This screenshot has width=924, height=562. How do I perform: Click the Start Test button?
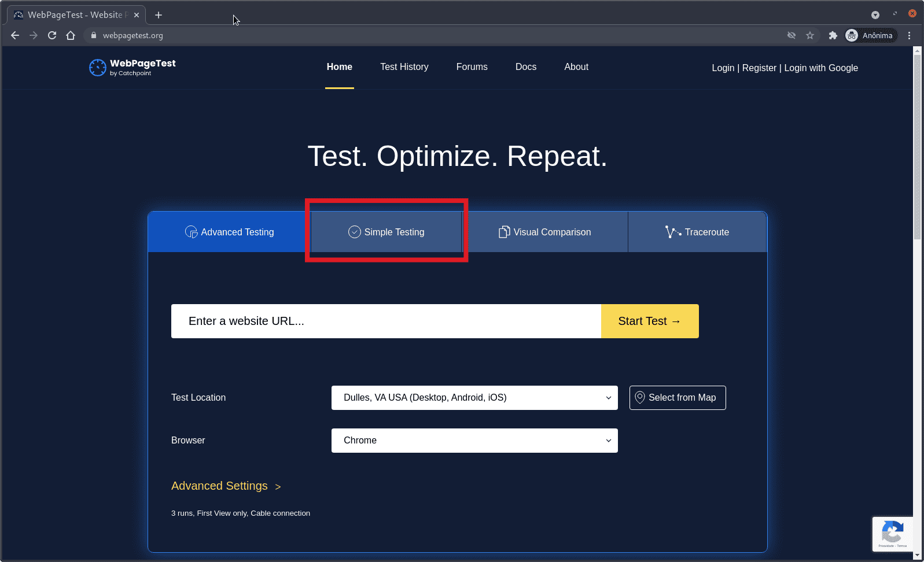coord(650,321)
